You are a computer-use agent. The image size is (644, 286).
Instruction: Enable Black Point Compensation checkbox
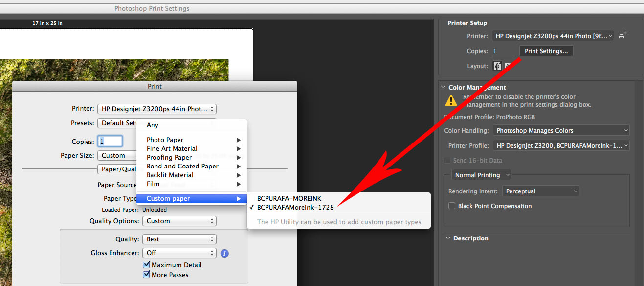click(452, 206)
